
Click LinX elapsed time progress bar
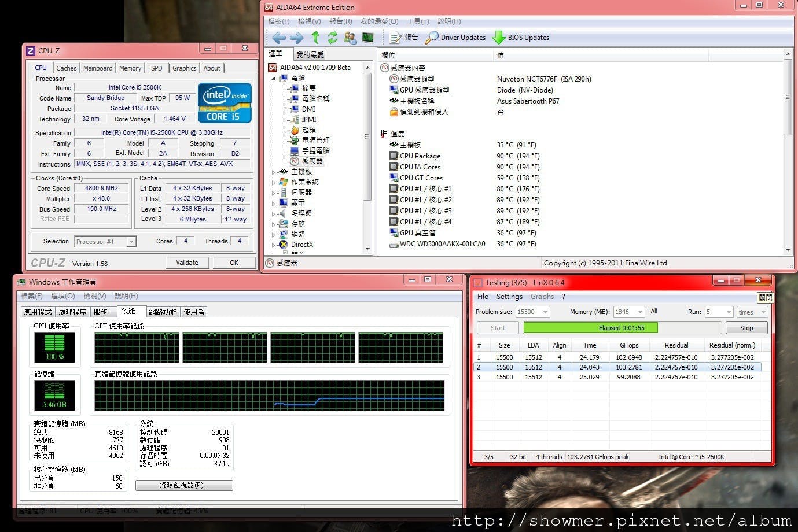coord(622,328)
